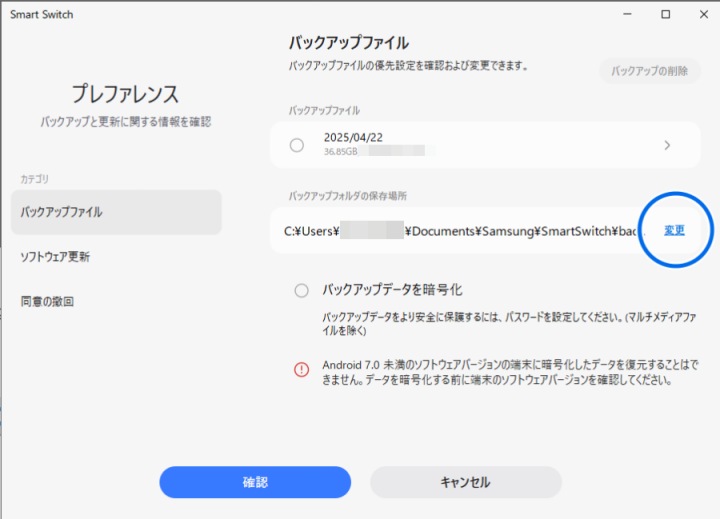Click the 36.85GB backup size text
The image size is (720, 519).
pos(341,152)
